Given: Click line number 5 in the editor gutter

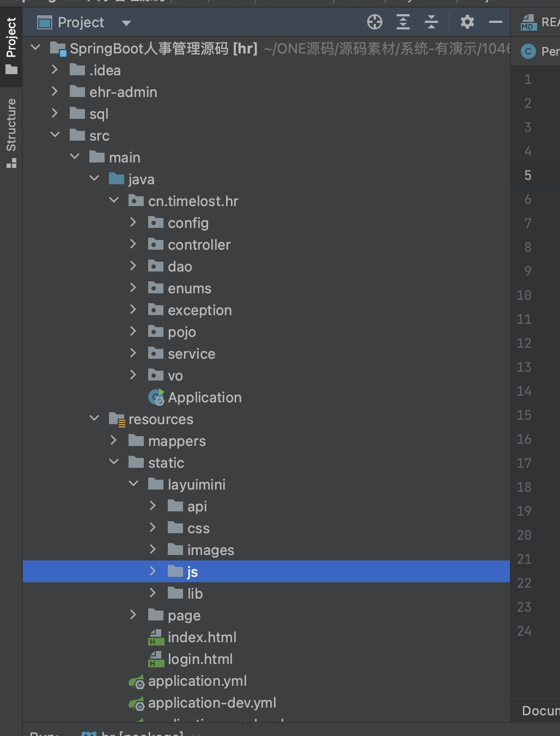Looking at the screenshot, I should tap(528, 175).
